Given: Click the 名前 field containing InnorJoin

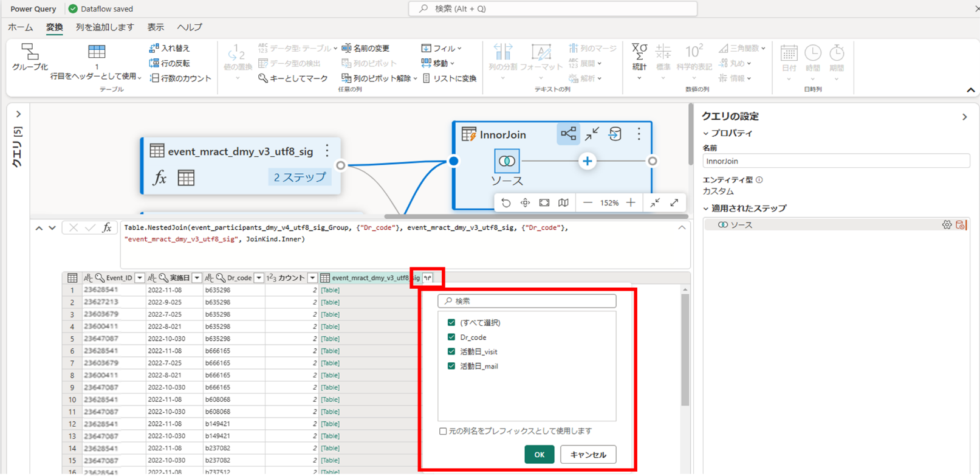Looking at the screenshot, I should 836,161.
